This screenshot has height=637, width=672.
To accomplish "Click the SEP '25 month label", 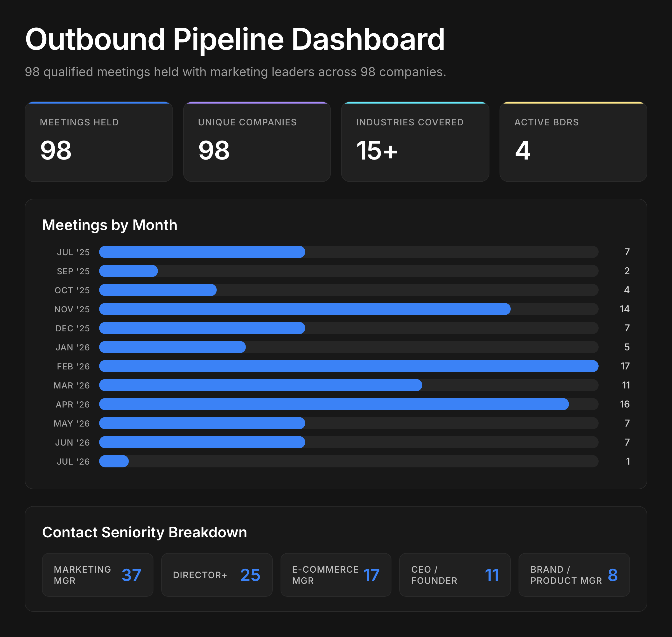I will click(73, 271).
